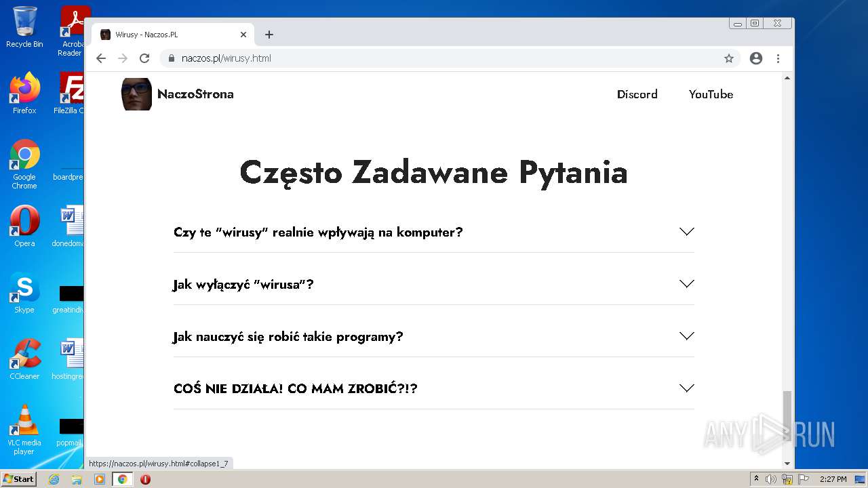Click question "Jak nauczyć się robić takie programy?"
The width and height of the screenshot is (868, 488).
point(288,337)
